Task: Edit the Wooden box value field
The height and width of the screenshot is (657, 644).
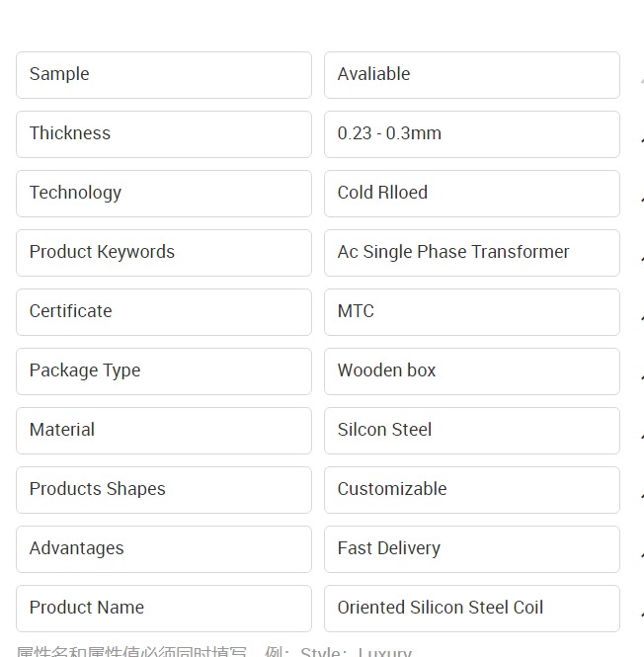Action: click(x=472, y=371)
